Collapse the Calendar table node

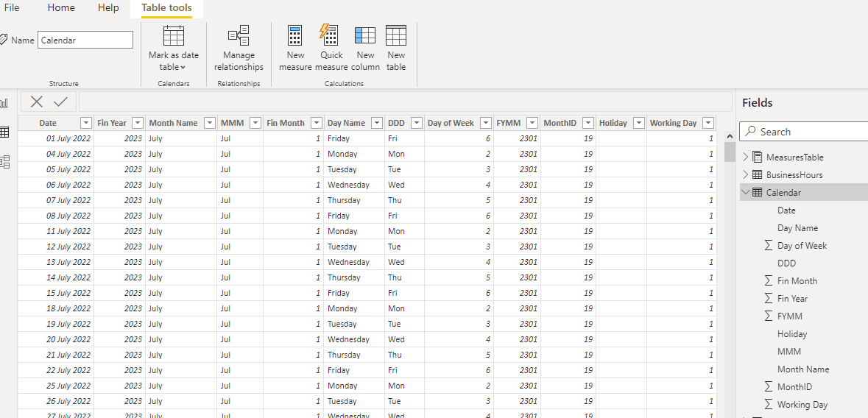[745, 193]
